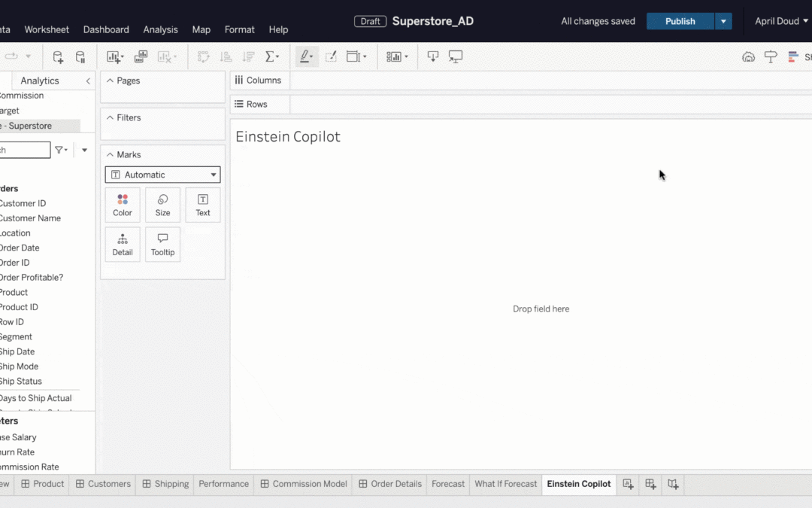Click the field search input box
The image size is (812, 508).
coord(24,151)
